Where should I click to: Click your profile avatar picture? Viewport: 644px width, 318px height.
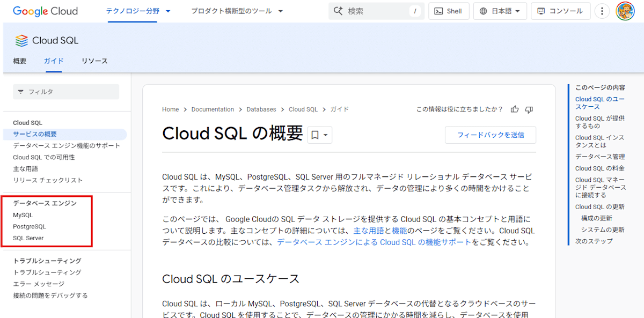(626, 11)
